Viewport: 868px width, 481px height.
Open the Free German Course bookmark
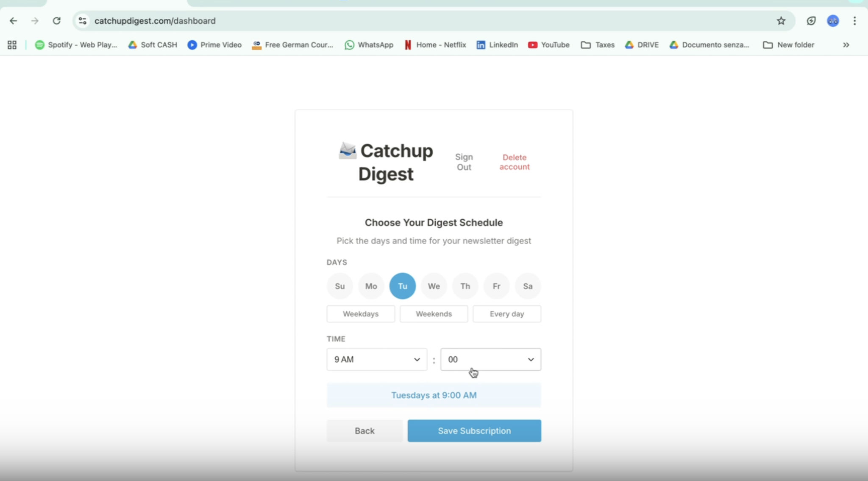coord(292,45)
